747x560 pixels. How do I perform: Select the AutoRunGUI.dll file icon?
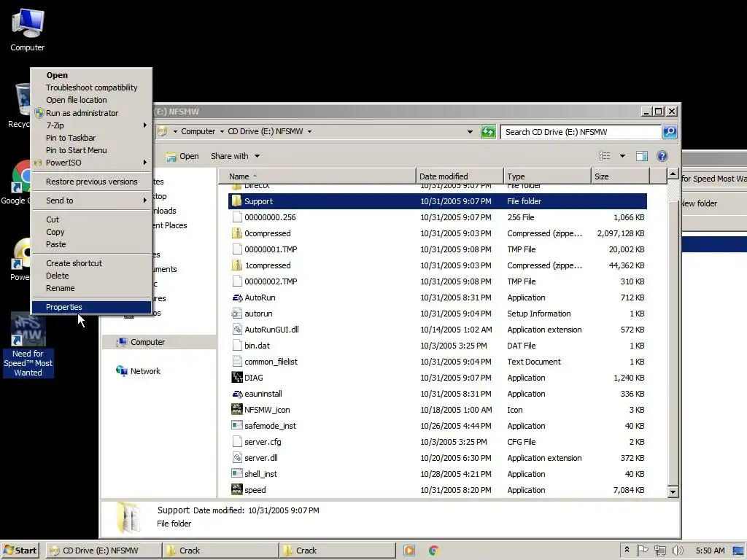coord(237,330)
